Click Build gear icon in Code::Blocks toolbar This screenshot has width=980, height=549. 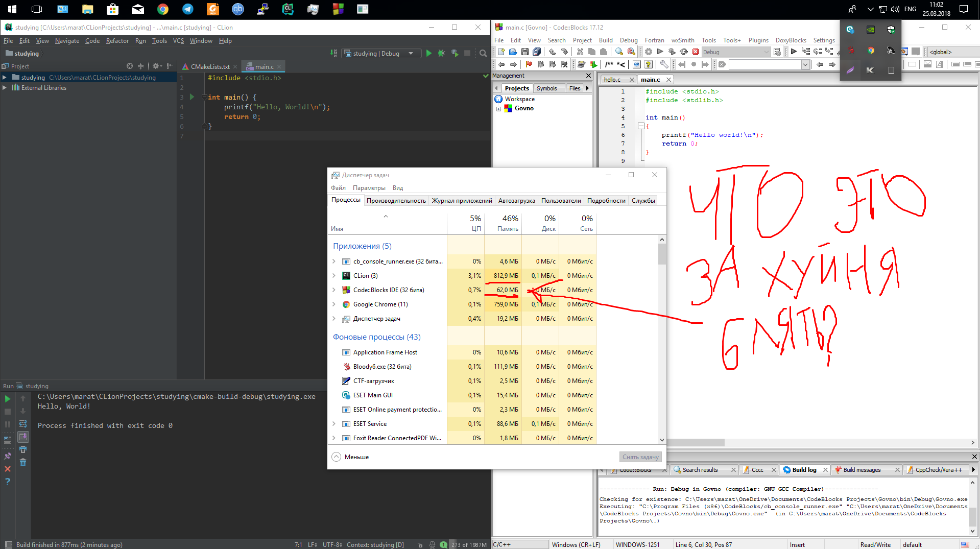coord(648,52)
